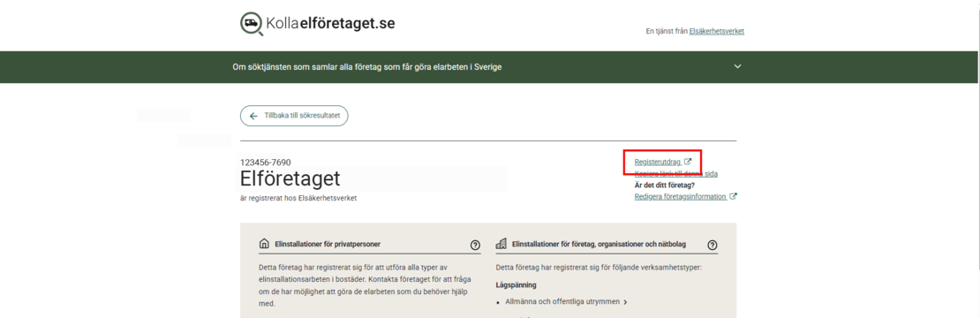This screenshot has height=318, width=980.
Task: Click the help icon beside 'Elinstallationer för företag'
Action: 712,245
